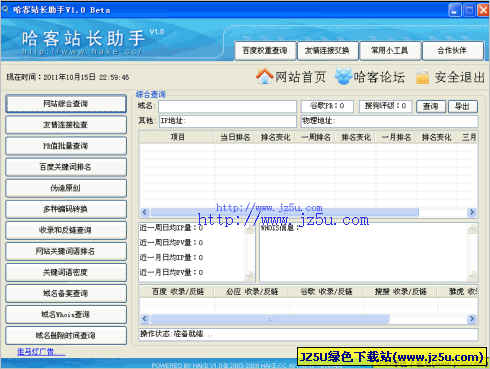This screenshot has height=369, width=490.
Task: Click the 收录 table left scroll arrow
Action: 144,319
